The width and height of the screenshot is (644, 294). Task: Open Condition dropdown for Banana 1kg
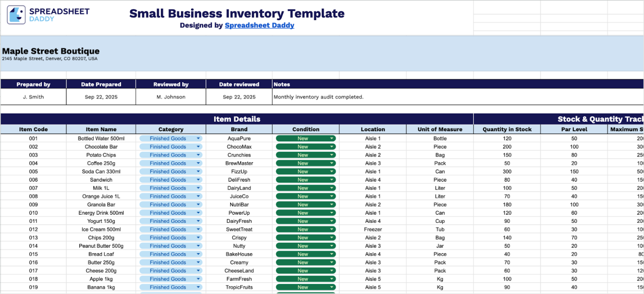(x=331, y=287)
